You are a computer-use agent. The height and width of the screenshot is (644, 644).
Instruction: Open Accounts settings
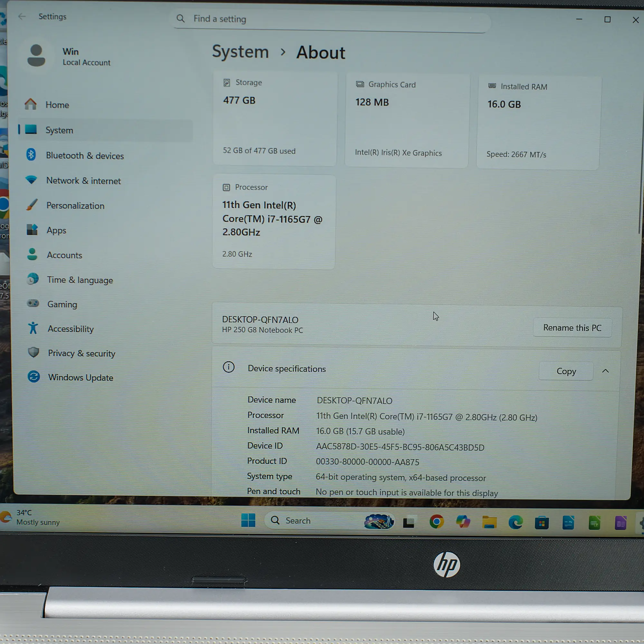coord(105,255)
